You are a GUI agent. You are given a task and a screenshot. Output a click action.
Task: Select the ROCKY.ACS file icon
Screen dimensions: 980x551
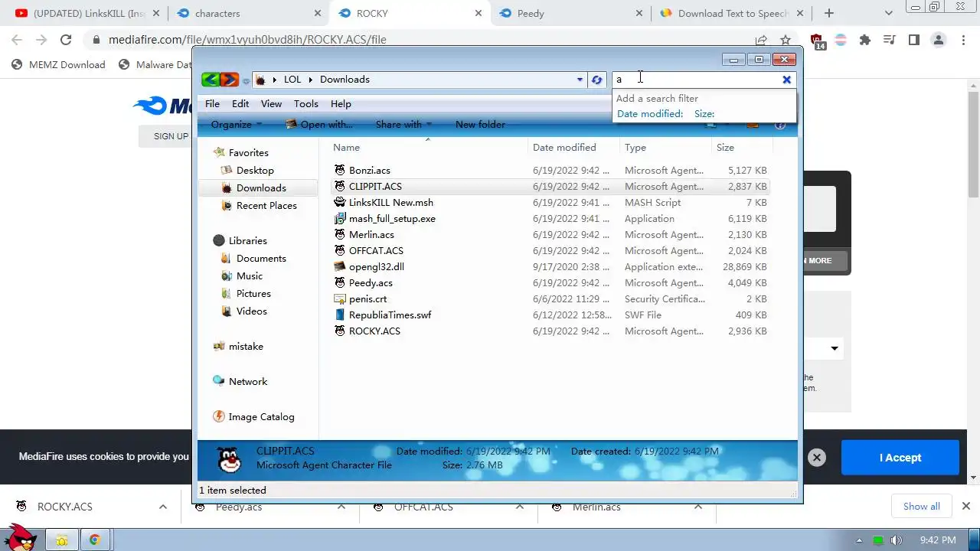[340, 331]
